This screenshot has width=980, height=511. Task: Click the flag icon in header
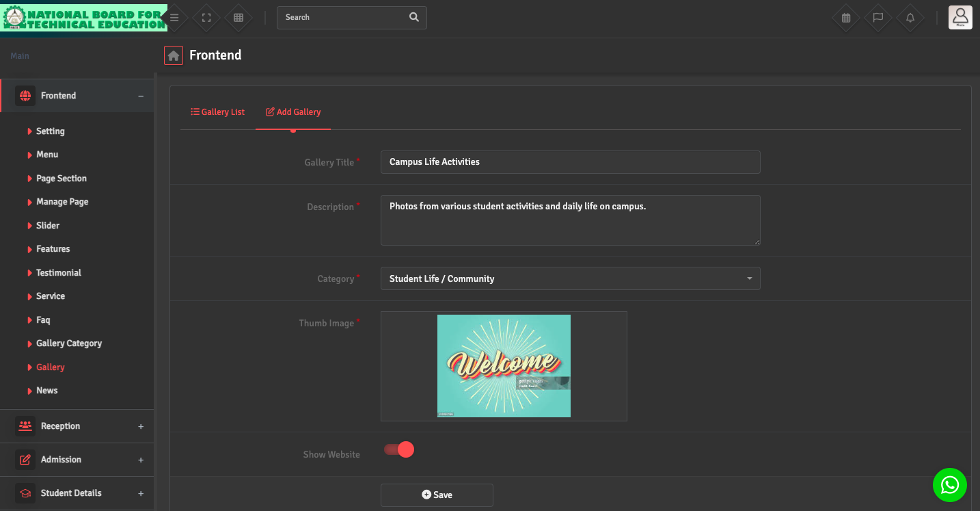click(878, 18)
